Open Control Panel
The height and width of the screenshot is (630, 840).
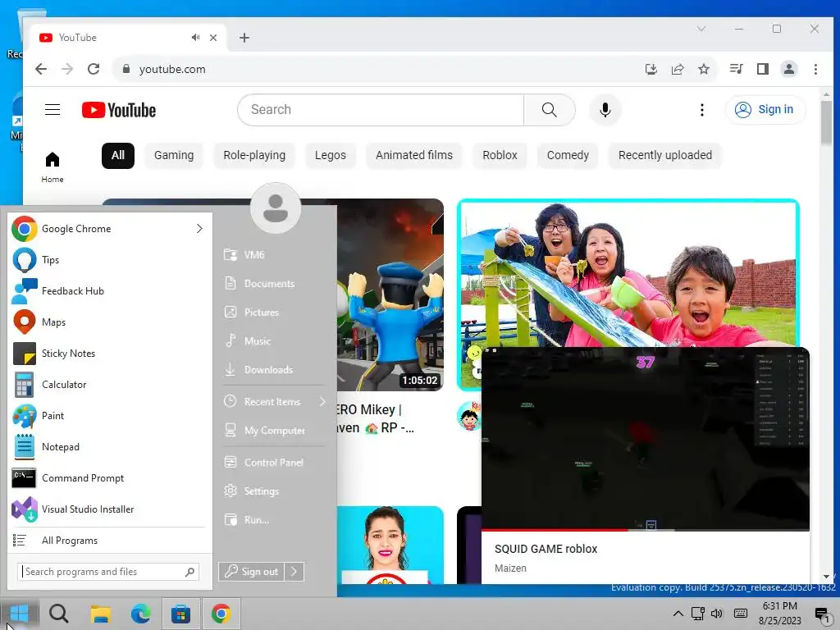(x=274, y=463)
